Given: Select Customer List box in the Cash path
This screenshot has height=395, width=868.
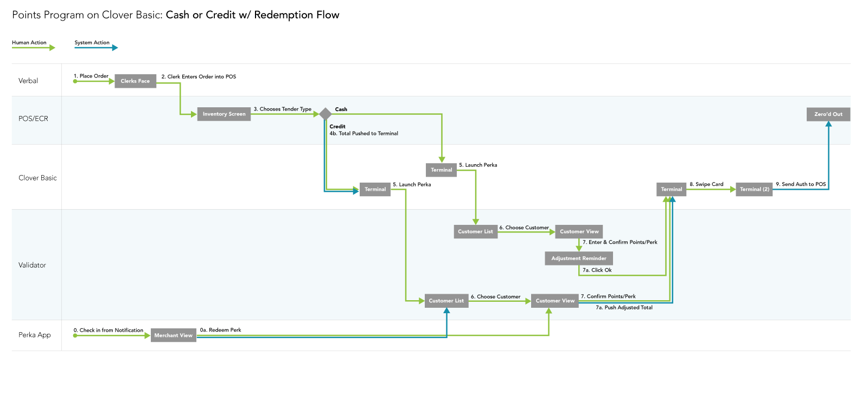Looking at the screenshot, I should 475,231.
